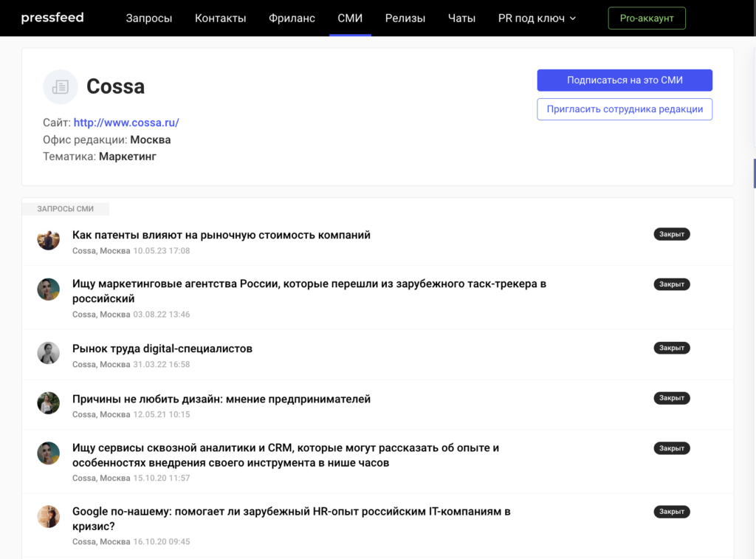Open the Запросы menu item
Viewport: 756px width, 559px height.
click(x=149, y=18)
